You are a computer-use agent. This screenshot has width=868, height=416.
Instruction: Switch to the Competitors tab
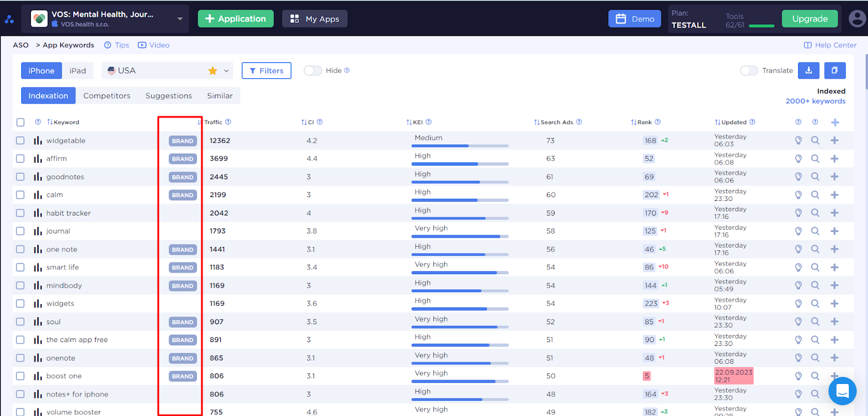[107, 96]
